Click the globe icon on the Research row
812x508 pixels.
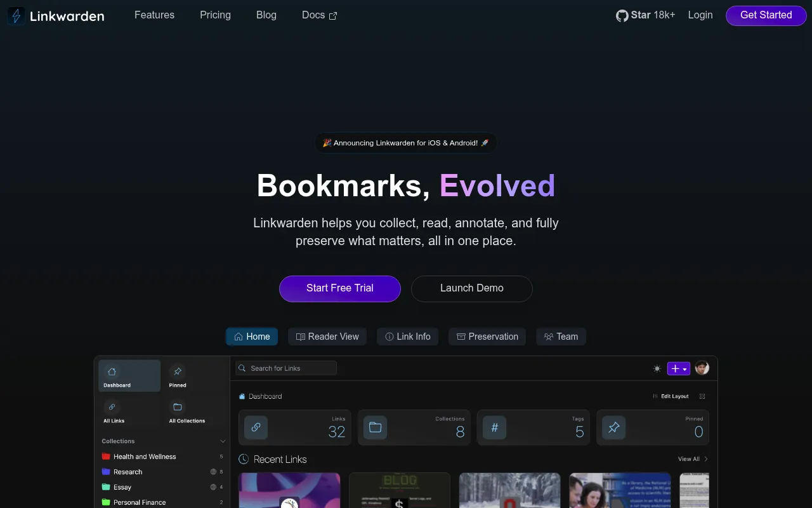coord(213,472)
